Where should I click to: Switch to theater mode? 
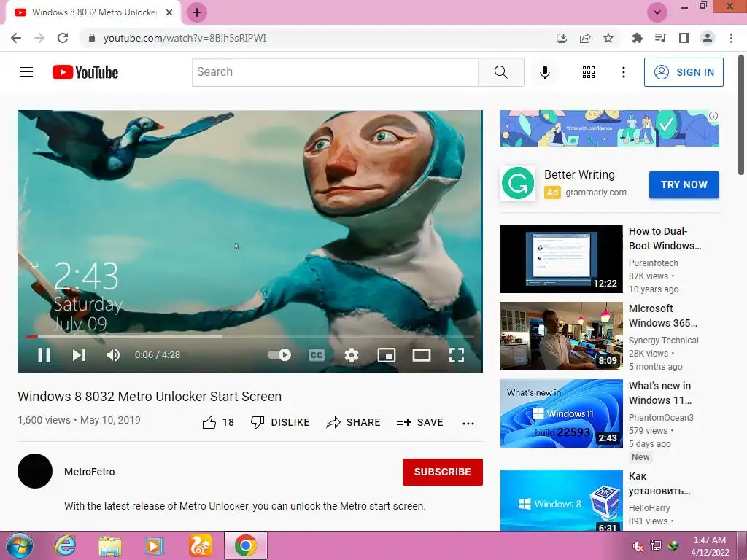[x=422, y=355]
